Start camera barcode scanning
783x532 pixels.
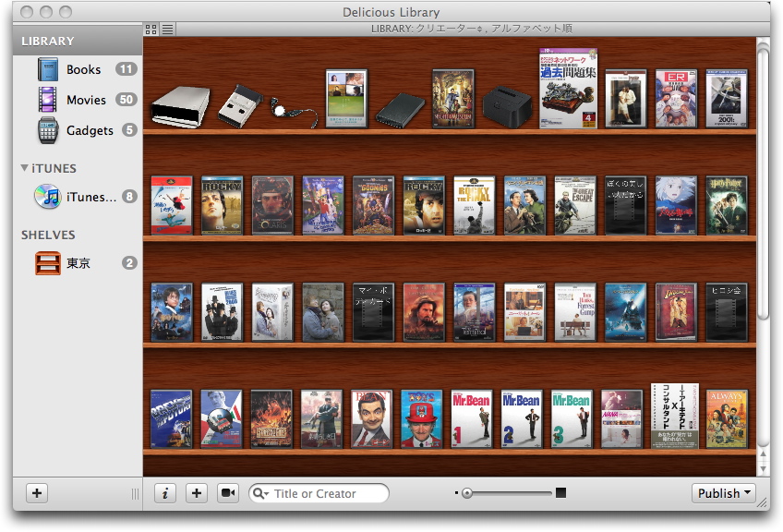pos(228,493)
